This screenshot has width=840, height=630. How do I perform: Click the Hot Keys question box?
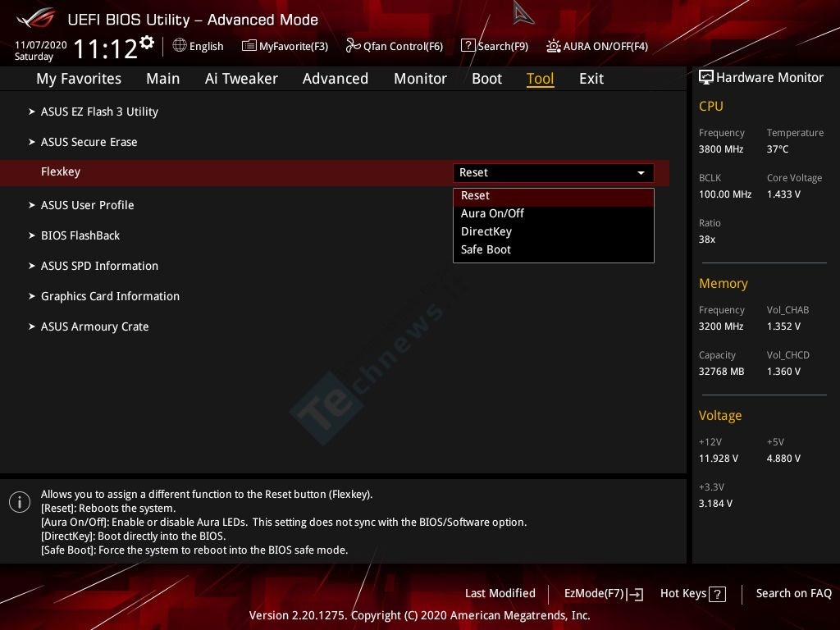click(717, 594)
